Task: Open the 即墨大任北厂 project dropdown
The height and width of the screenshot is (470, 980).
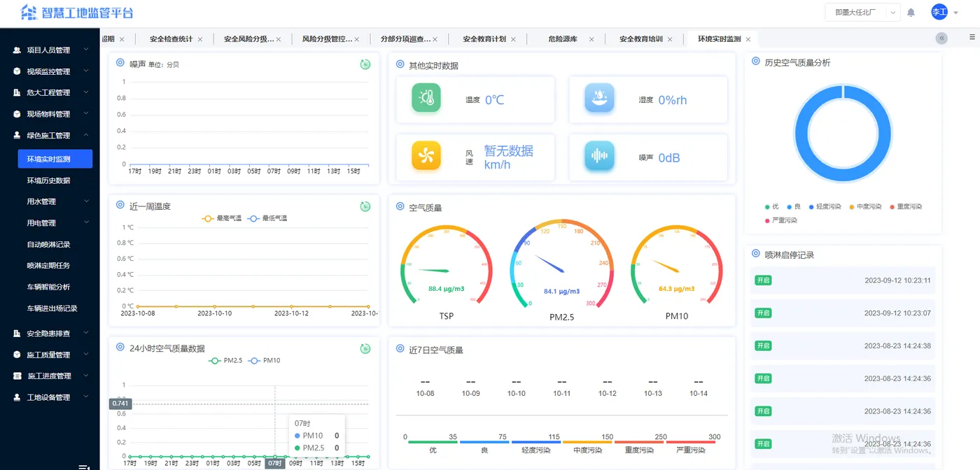Action: (863, 13)
